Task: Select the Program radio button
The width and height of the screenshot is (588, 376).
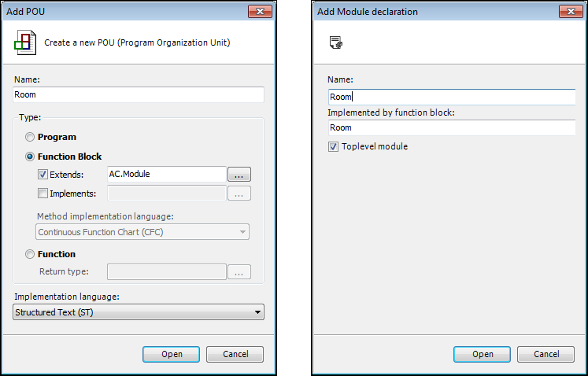Action: pyautogui.click(x=31, y=137)
